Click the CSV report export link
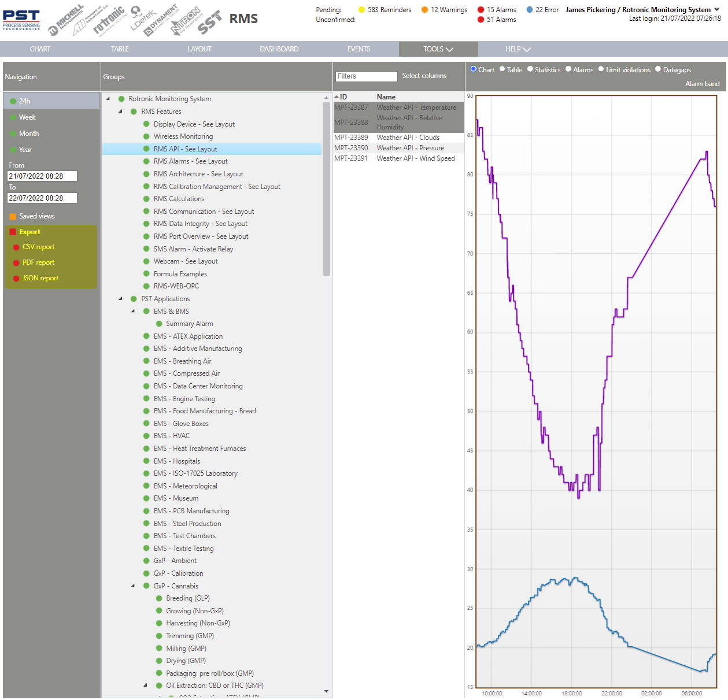Screen dimensions: 728x700 click(39, 247)
